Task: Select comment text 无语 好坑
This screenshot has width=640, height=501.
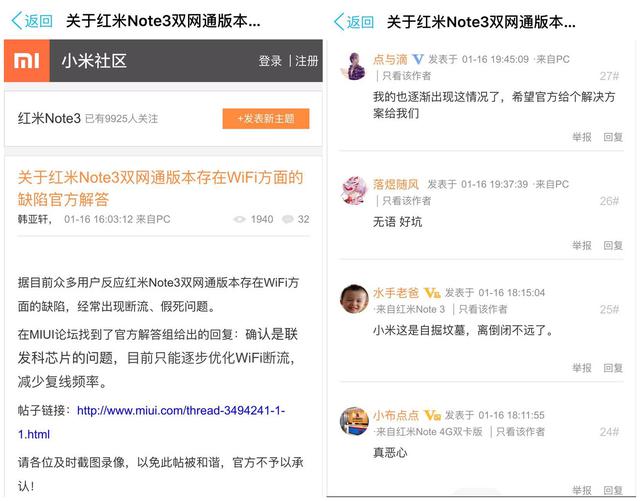Action: click(x=397, y=222)
